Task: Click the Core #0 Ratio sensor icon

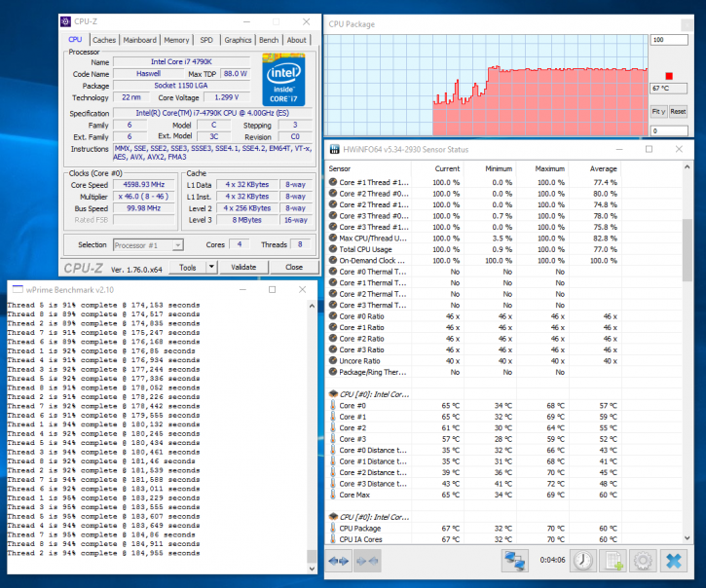Action: 333,316
